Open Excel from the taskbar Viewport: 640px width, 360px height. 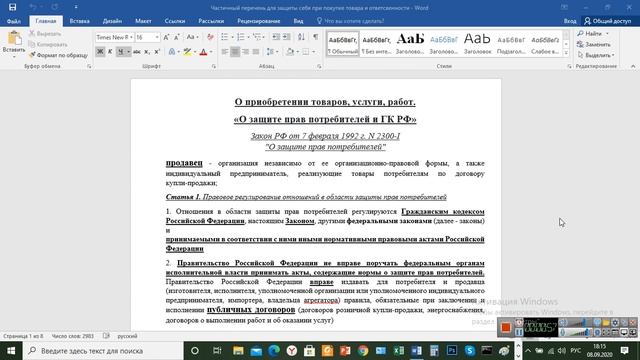tap(399, 351)
